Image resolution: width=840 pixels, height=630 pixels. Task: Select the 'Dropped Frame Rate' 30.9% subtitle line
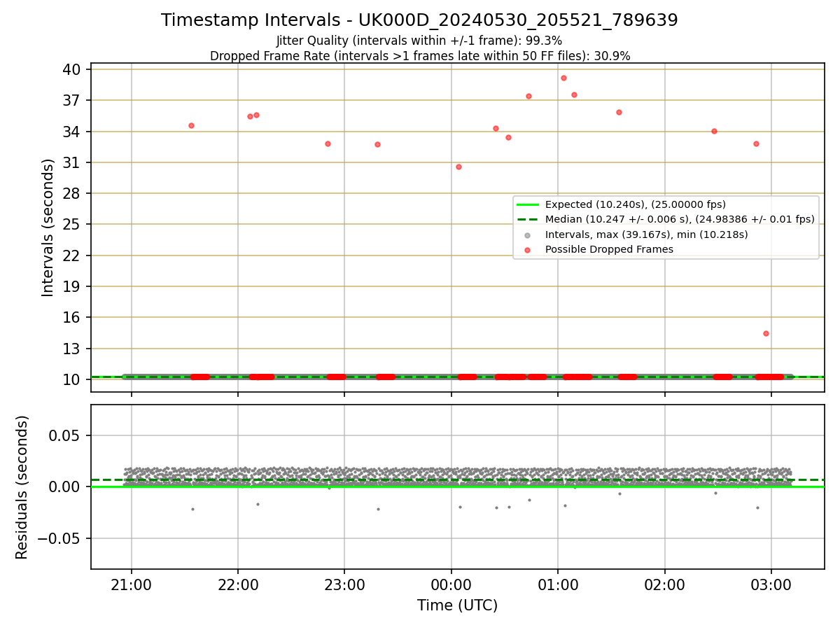[420, 56]
